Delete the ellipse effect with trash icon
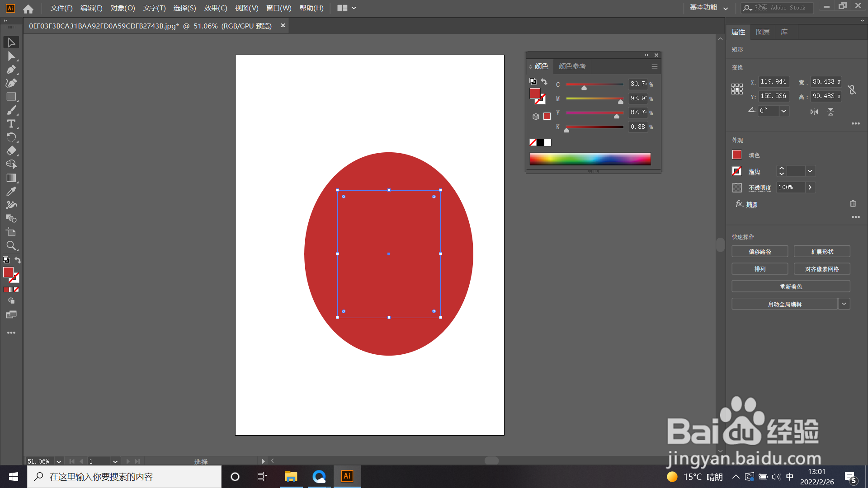This screenshot has width=868, height=488. pyautogui.click(x=853, y=204)
